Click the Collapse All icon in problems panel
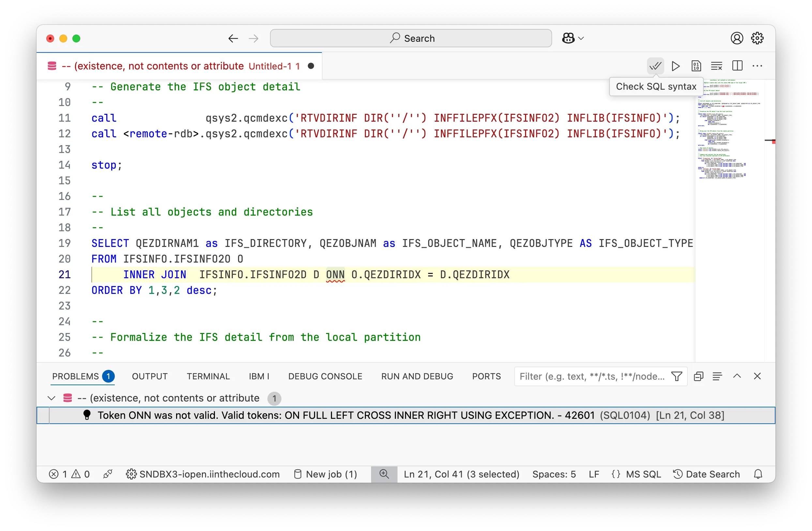Viewport: 812px width, 531px height. click(x=699, y=376)
